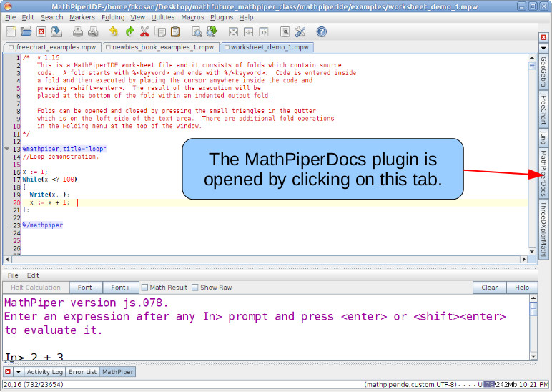Open the File menu in the menu bar
Viewport: 552px width, 392px height.
10,17
